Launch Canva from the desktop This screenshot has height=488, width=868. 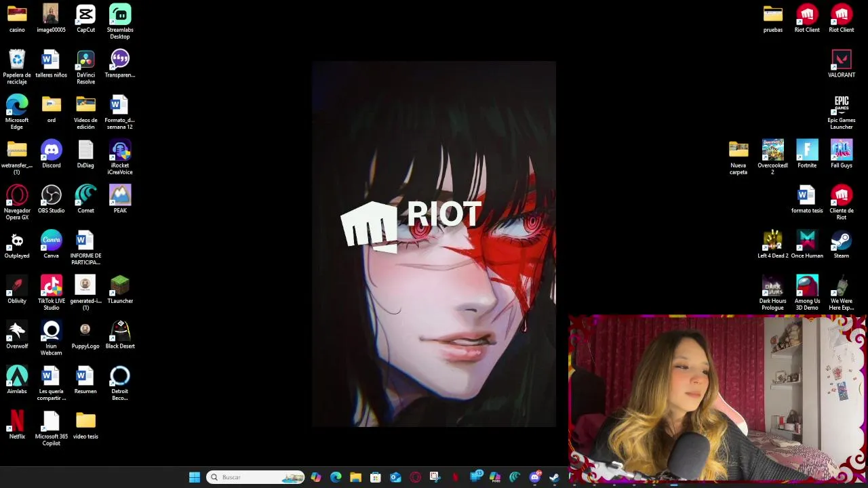point(52,245)
